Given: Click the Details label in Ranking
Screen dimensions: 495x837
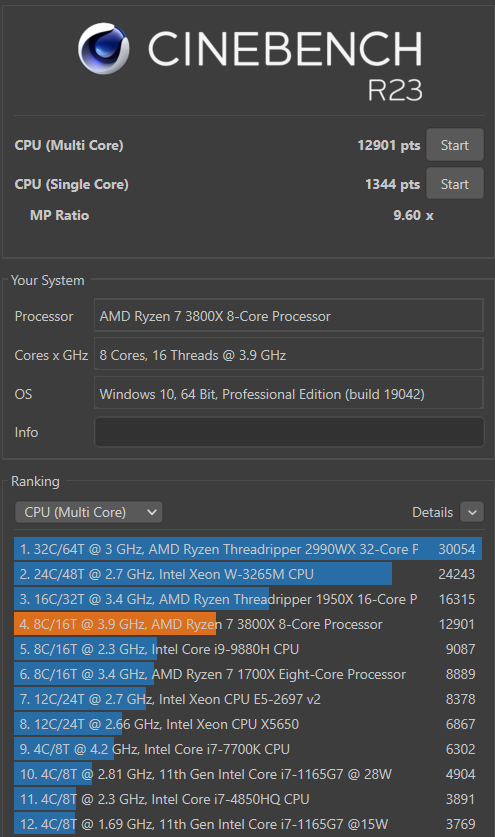Looking at the screenshot, I should [433, 512].
